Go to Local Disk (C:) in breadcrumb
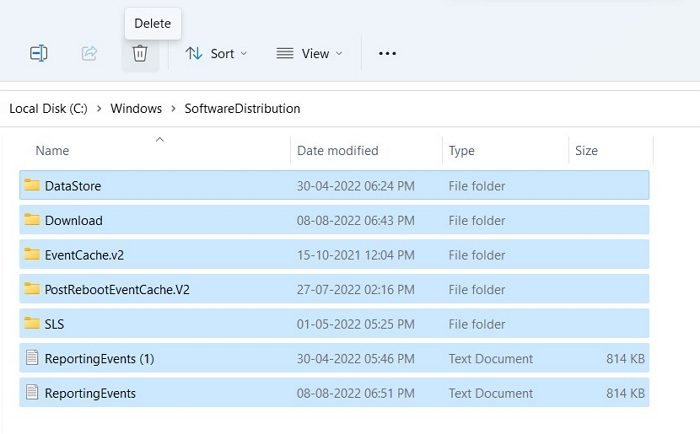This screenshot has height=434, width=700. [48, 108]
